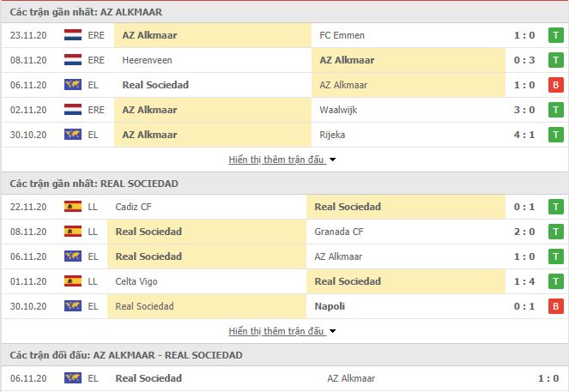Select the Napoli team name
The width and height of the screenshot is (569, 392).
coord(330,306)
